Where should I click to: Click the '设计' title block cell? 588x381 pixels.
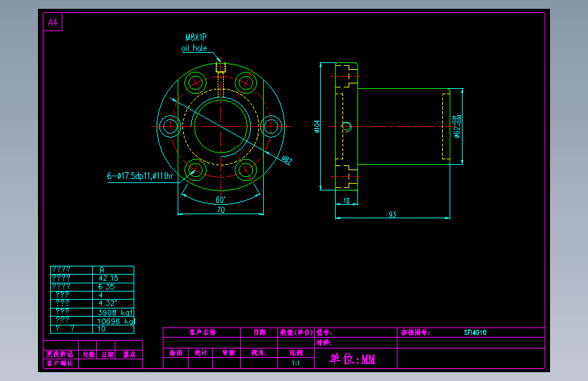[x=201, y=353]
